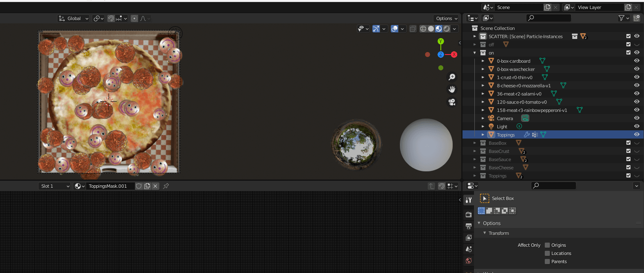The image size is (644, 273).
Task: Click the pan hand icon in viewport
Action: (x=452, y=89)
